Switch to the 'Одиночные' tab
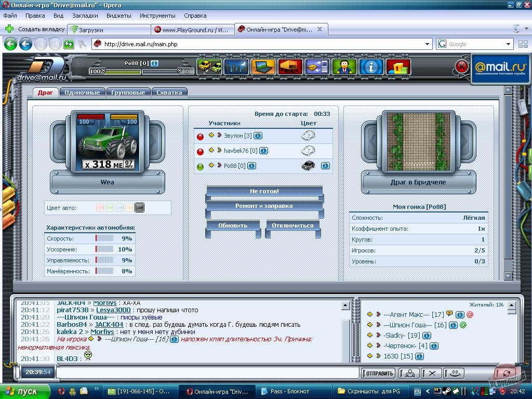Screen dimensions: 532x399 click(82, 92)
